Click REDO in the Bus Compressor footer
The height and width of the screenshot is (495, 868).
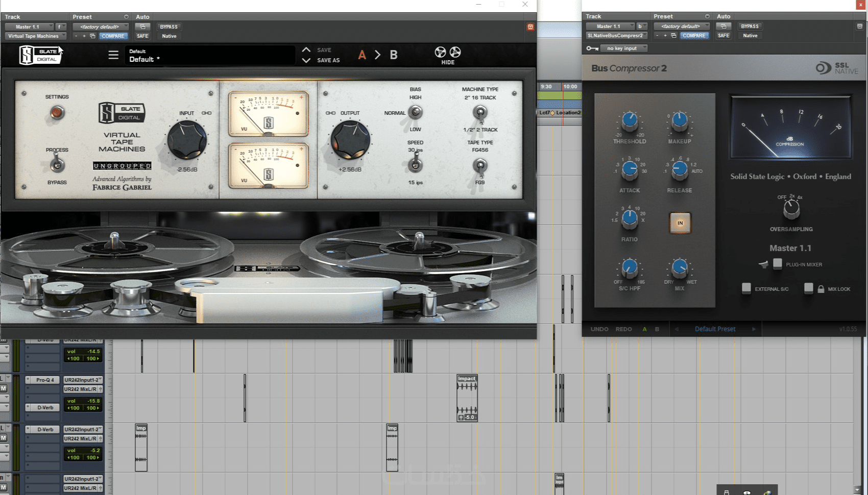[x=623, y=329]
